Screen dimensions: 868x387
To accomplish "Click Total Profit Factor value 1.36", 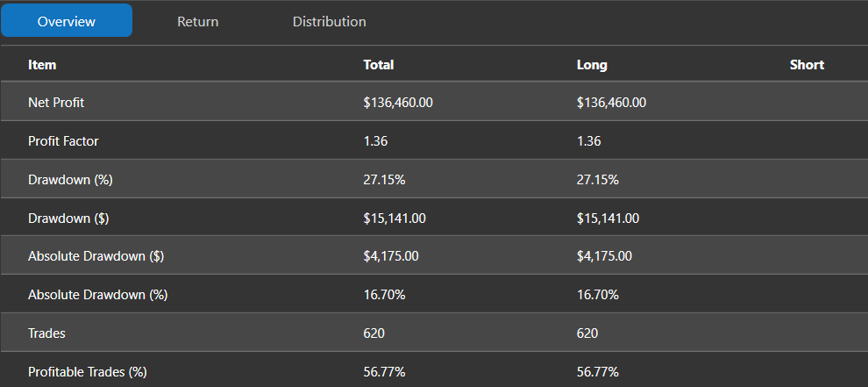I will pyautogui.click(x=375, y=141).
